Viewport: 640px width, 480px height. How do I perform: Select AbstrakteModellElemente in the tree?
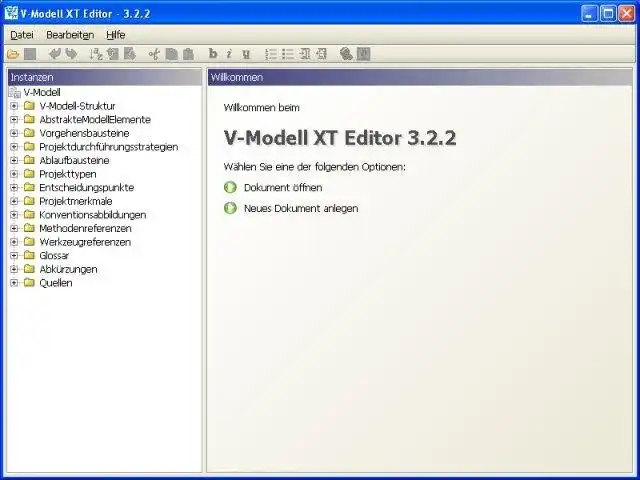95,120
